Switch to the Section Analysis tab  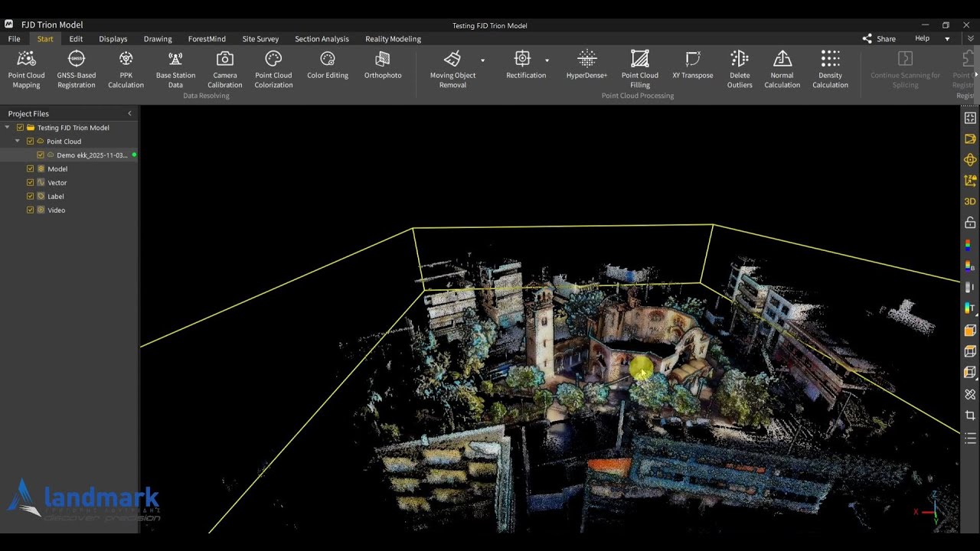point(322,39)
